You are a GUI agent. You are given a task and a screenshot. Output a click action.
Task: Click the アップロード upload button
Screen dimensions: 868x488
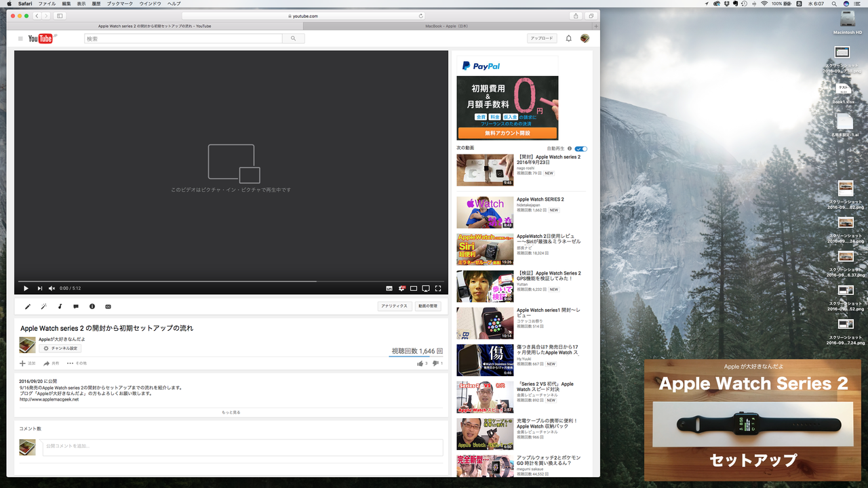pos(542,39)
